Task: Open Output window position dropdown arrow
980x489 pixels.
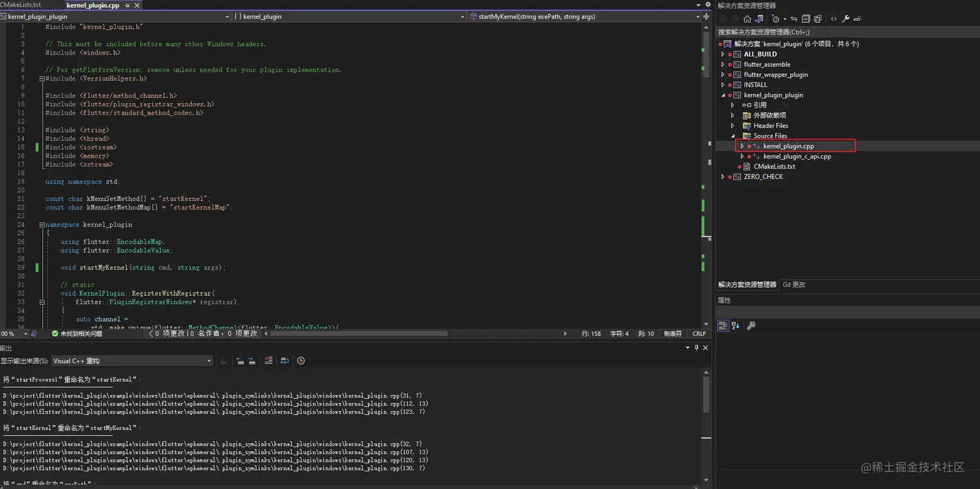Action: (688, 348)
